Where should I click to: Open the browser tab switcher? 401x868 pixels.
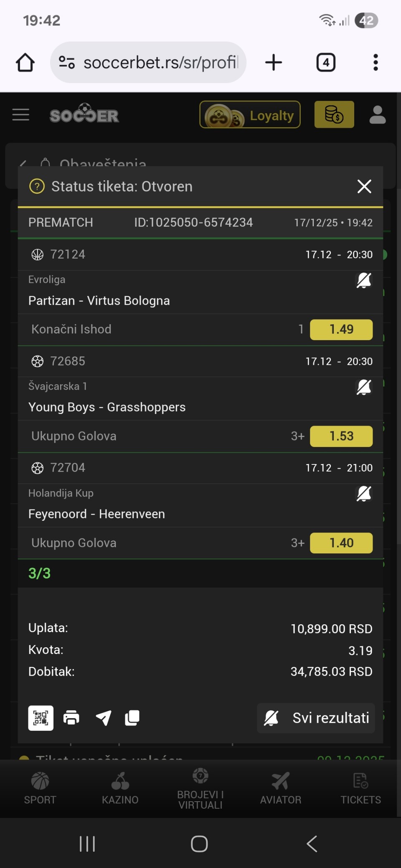(x=326, y=63)
